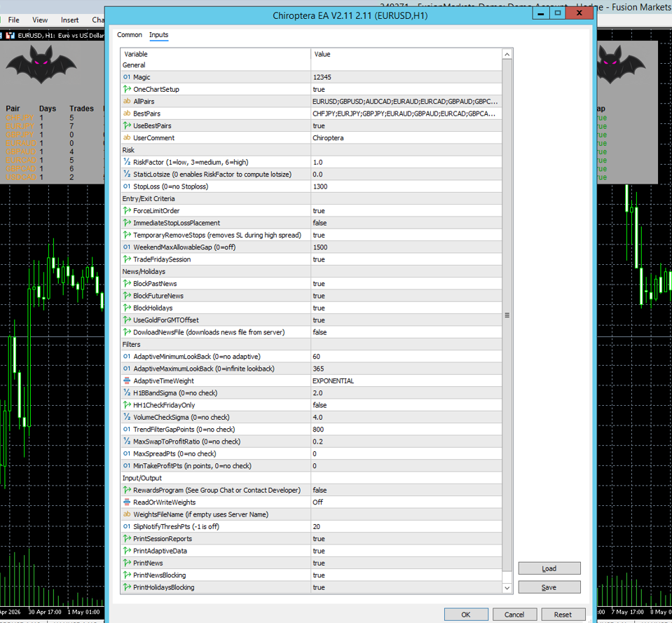672x623 pixels.
Task: Open the TradeFridaySession true value list
Action: pyautogui.click(x=406, y=259)
